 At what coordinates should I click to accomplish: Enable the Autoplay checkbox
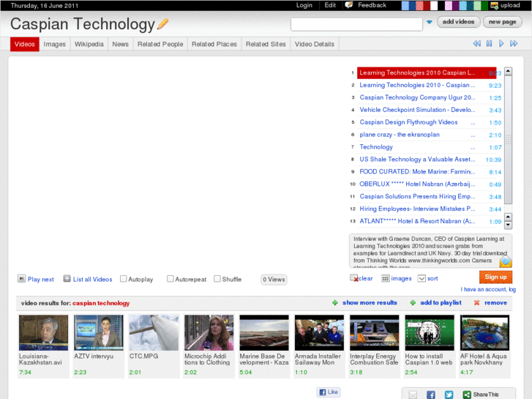click(x=124, y=279)
